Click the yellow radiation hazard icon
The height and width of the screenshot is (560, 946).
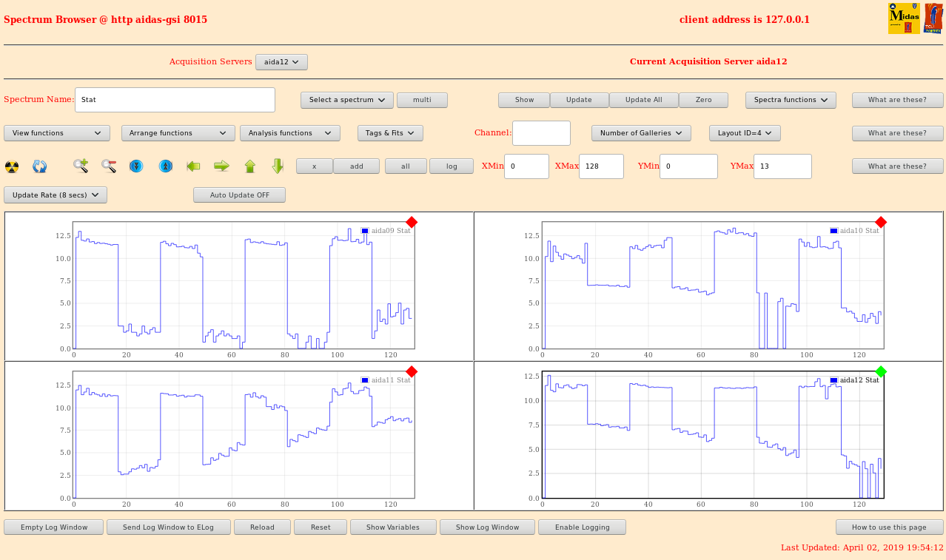click(x=12, y=166)
